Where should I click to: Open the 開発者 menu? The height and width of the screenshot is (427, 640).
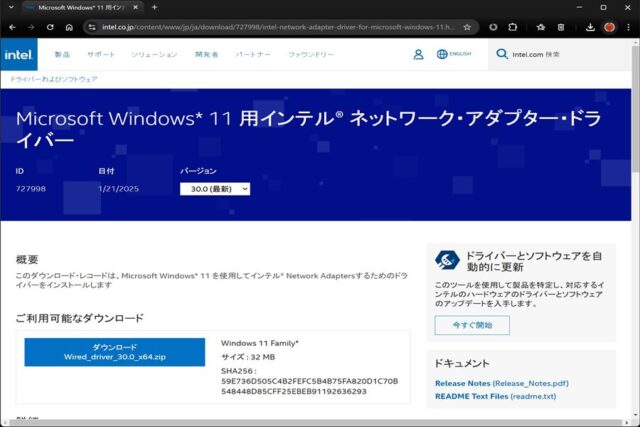(207, 54)
